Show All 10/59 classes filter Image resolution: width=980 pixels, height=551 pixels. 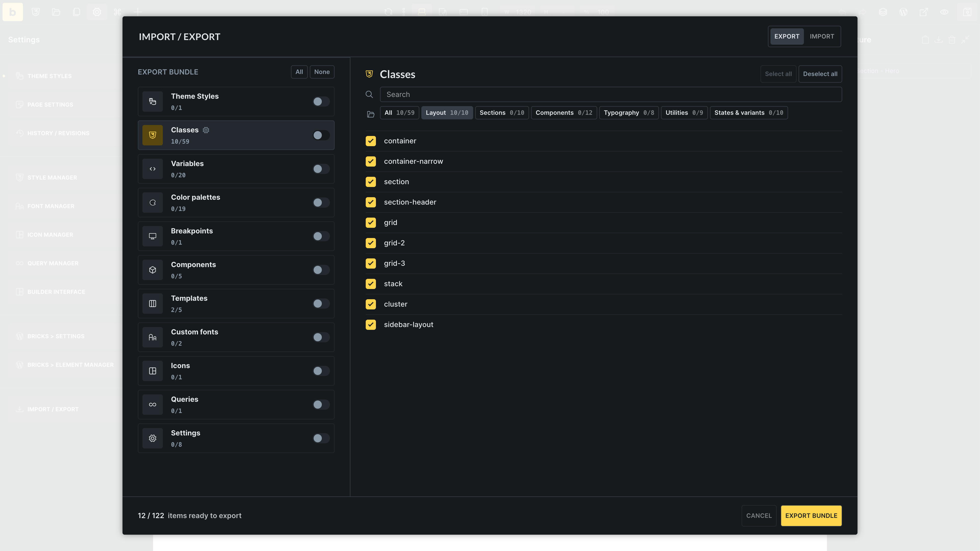[399, 112]
